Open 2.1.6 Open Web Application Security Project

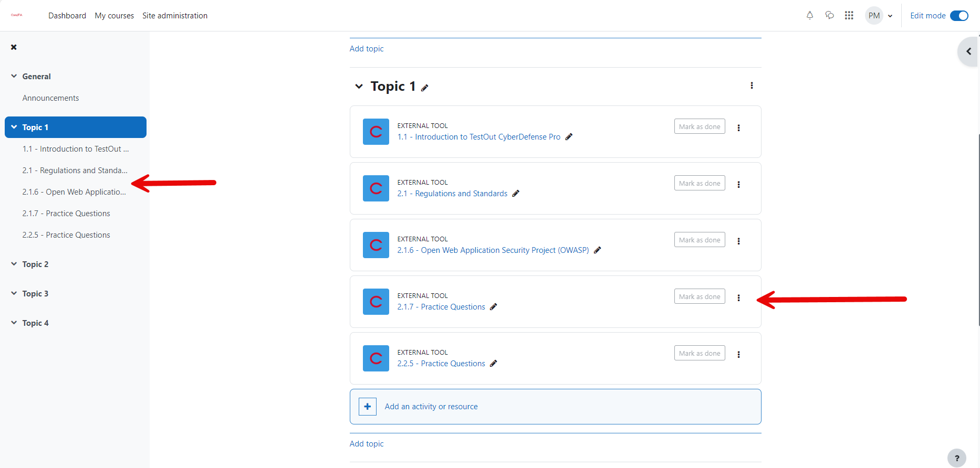coord(493,250)
